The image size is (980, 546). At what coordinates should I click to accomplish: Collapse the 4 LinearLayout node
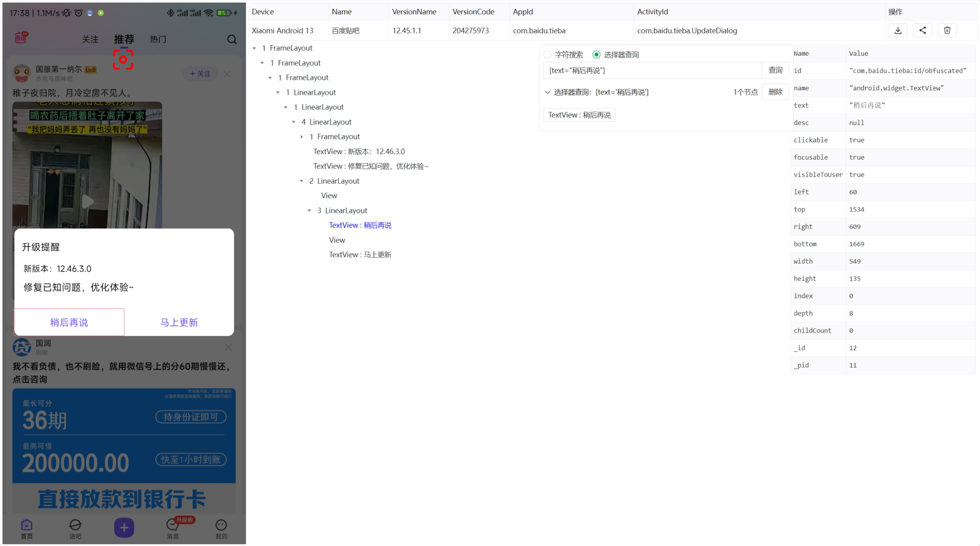tap(293, 122)
